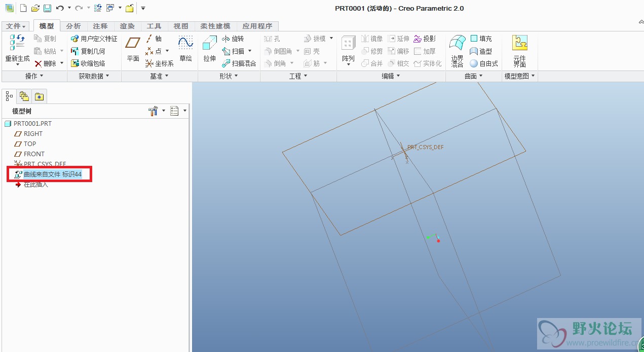Expand the Point (点) dropdown arrow

click(x=167, y=51)
